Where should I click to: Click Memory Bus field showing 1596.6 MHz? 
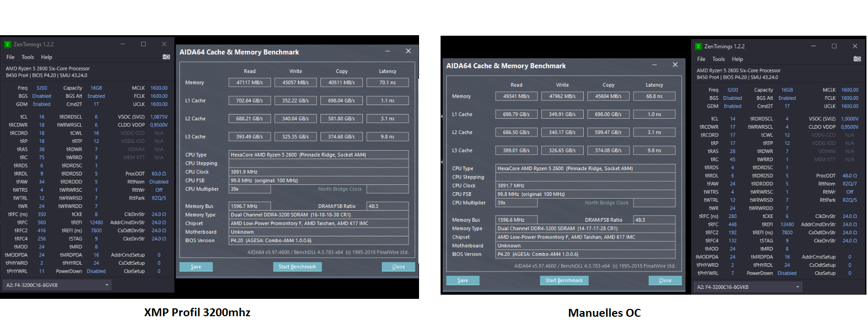click(x=517, y=220)
